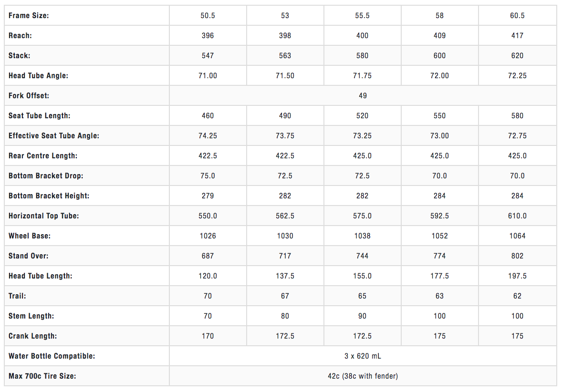Viewport: 562px width, 392px height.
Task: Click the Reach value 409
Action: [439, 36]
